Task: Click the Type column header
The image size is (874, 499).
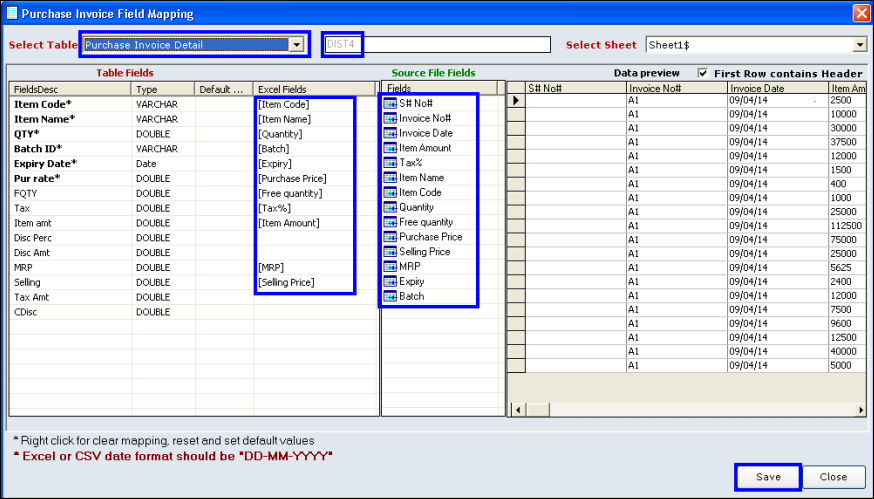Action: point(163,89)
